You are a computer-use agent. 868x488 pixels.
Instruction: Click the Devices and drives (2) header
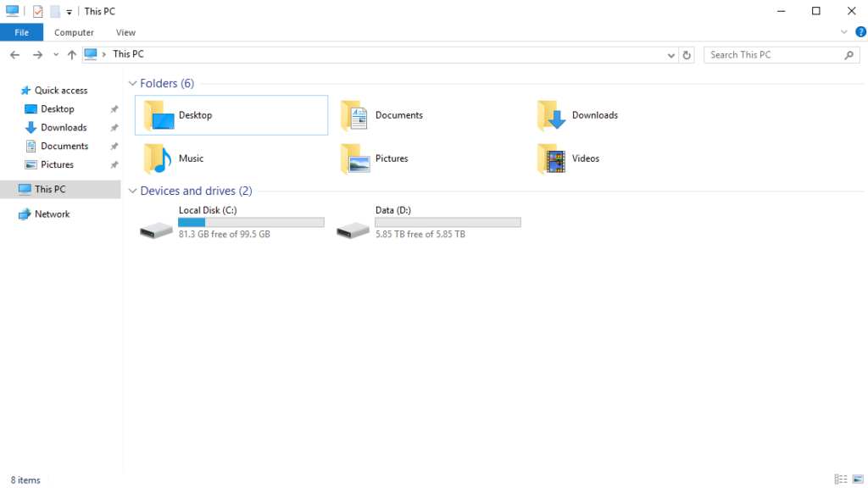point(196,191)
